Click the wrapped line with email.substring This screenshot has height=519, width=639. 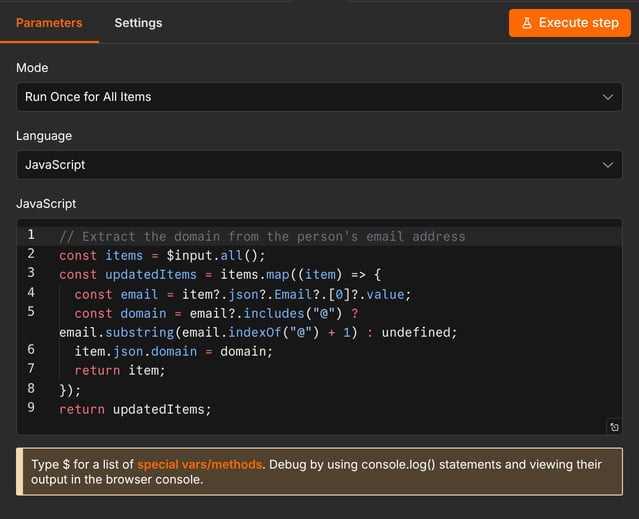tap(258, 332)
